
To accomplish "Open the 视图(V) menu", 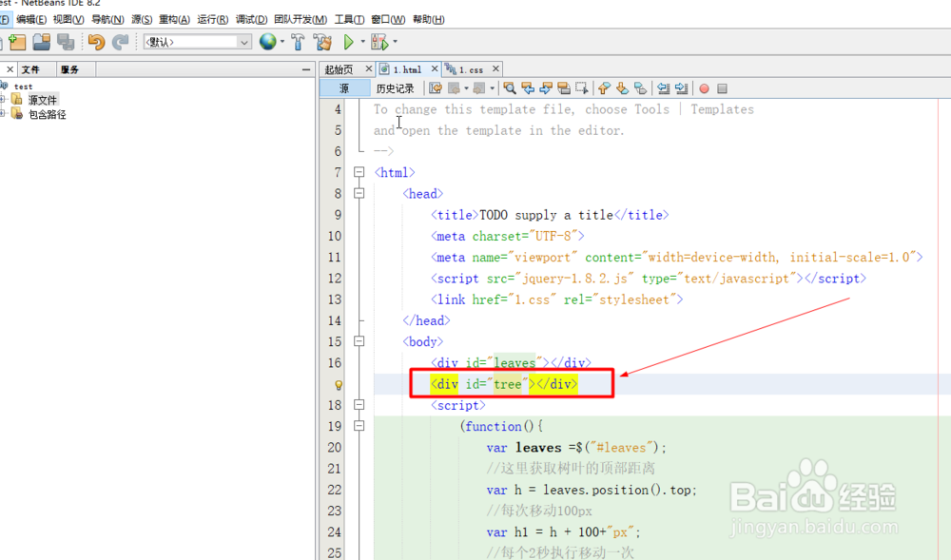I will point(68,19).
